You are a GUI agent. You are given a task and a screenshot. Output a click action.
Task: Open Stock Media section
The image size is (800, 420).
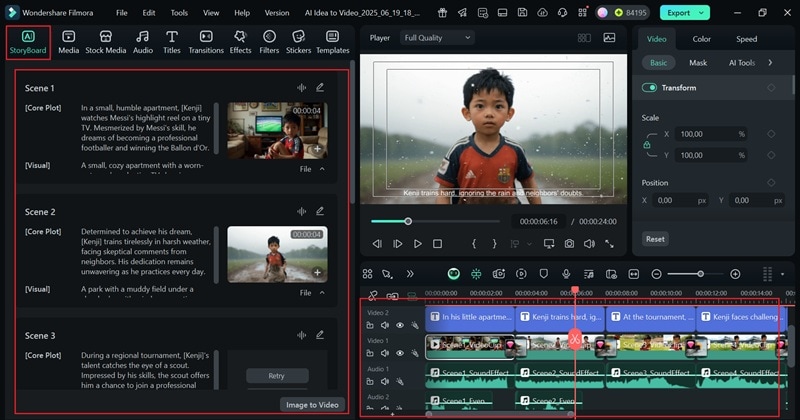106,42
